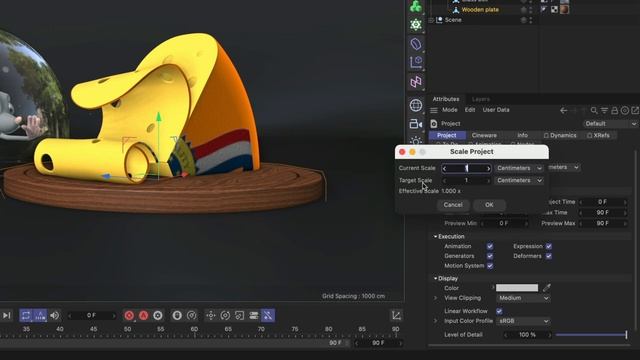Switch to the Layers tab
Viewport: 640px width, 360px height.
pyautogui.click(x=480, y=99)
